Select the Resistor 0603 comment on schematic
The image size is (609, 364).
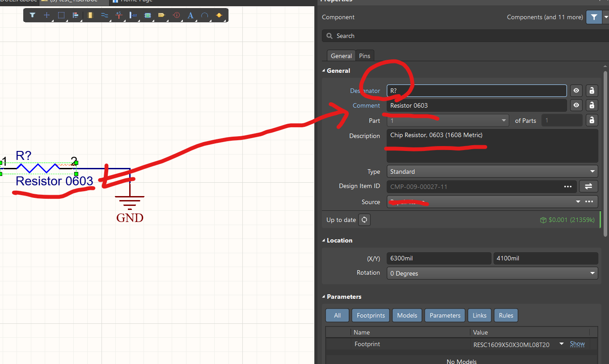[54, 181]
